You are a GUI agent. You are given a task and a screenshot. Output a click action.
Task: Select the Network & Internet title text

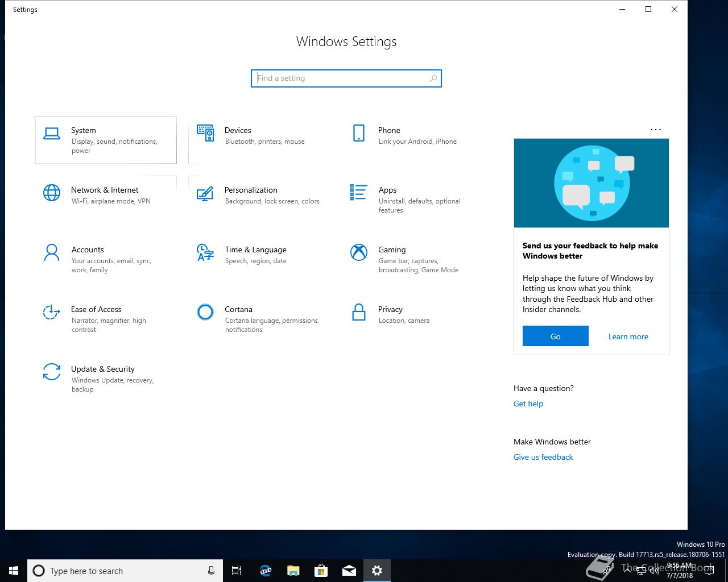(105, 190)
